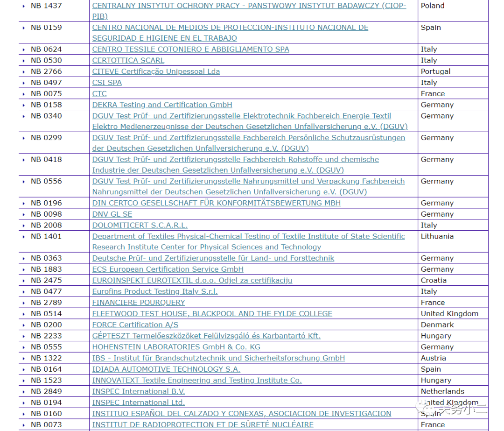504x431 pixels.
Task: Open CITEVE Certificação Unipessoal Lda link
Action: 156,71
